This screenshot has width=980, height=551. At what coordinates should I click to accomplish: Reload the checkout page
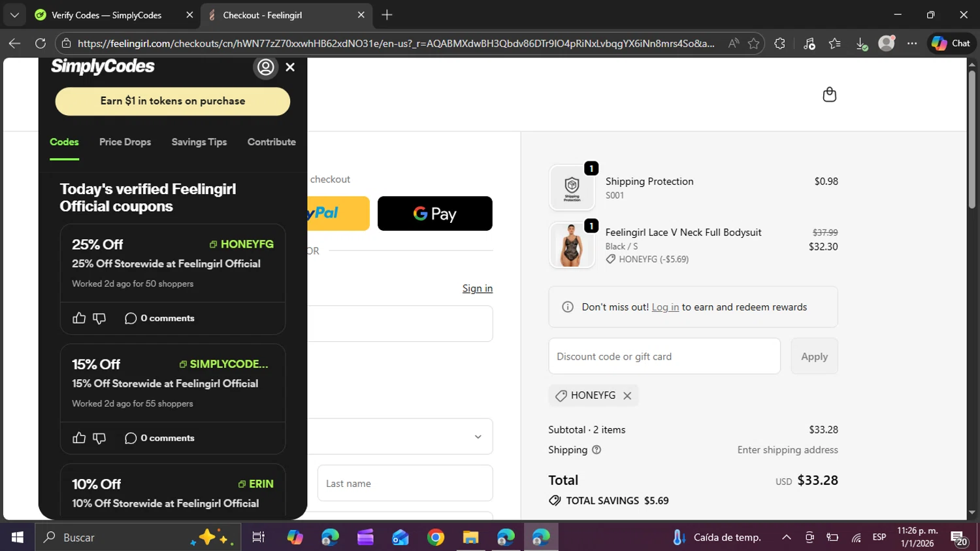point(41,43)
